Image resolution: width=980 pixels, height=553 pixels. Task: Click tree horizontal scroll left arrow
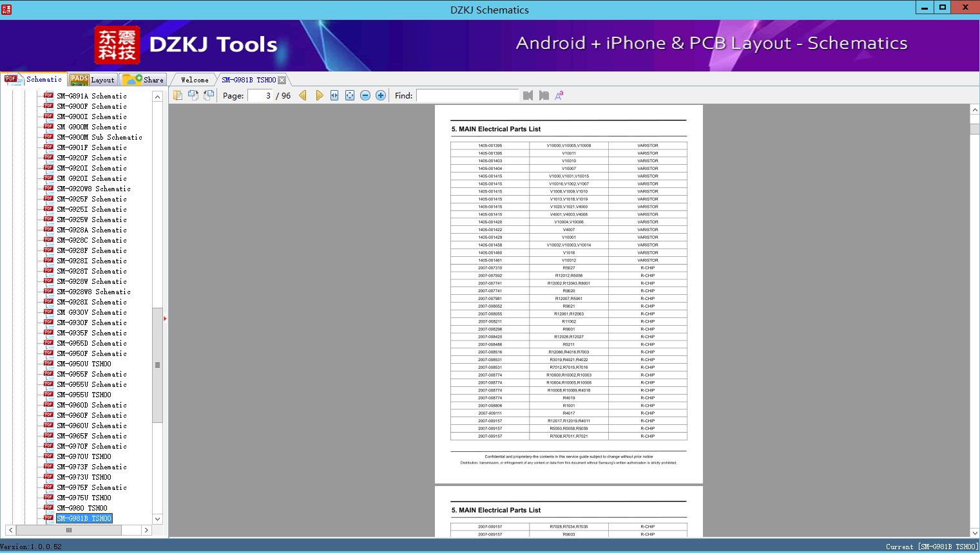tap(10, 530)
